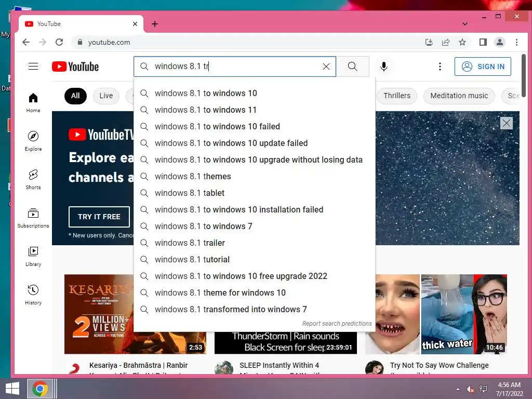Screen dimensions: 532x399
Task: Pick 'free upgrade 2022' suggestion
Action: pos(255,276)
